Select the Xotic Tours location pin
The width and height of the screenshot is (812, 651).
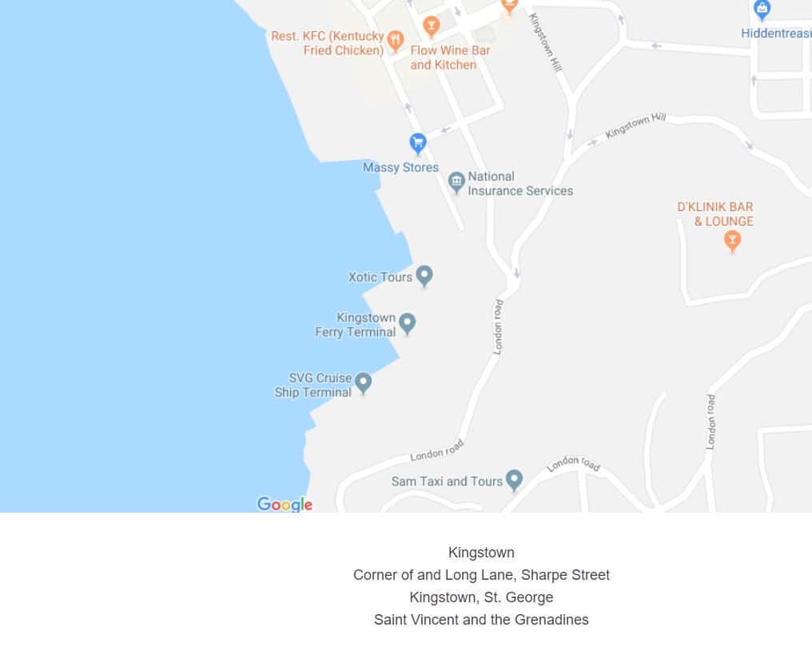click(424, 276)
